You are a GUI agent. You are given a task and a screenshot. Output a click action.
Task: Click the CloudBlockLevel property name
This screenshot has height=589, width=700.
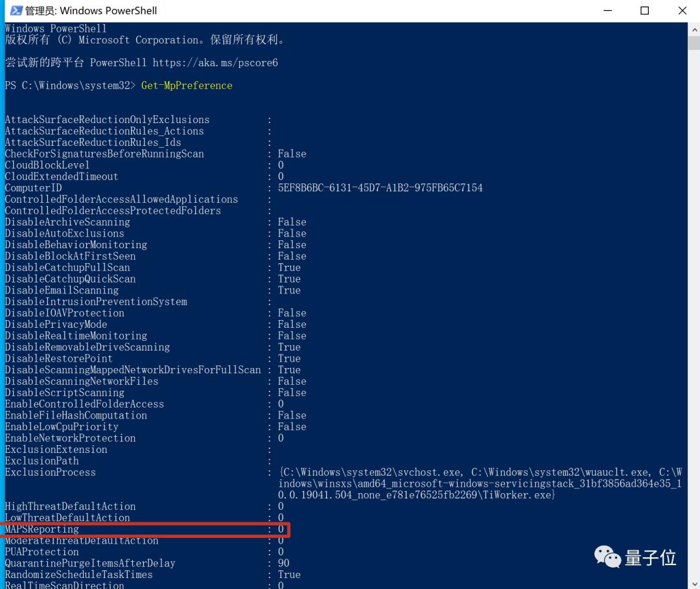click(x=47, y=165)
